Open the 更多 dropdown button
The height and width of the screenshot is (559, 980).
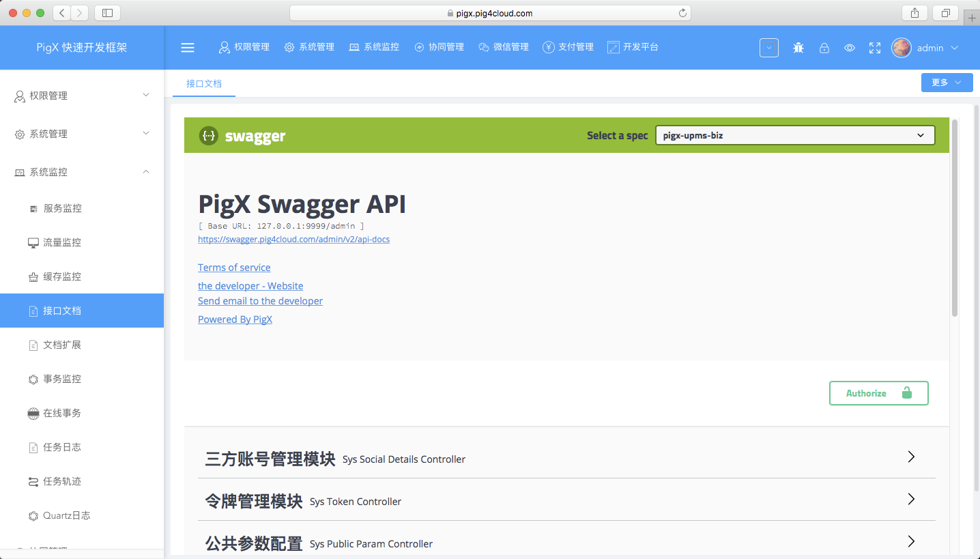point(947,82)
